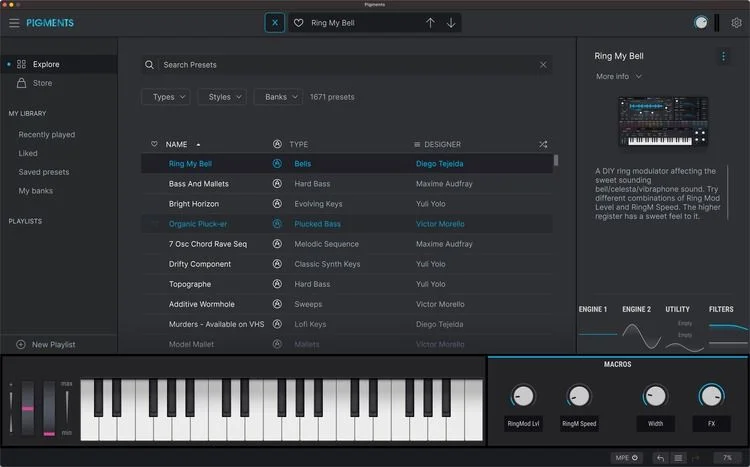The height and width of the screenshot is (467, 750).
Task: Open the Styles filter dropdown
Action: pyautogui.click(x=222, y=97)
